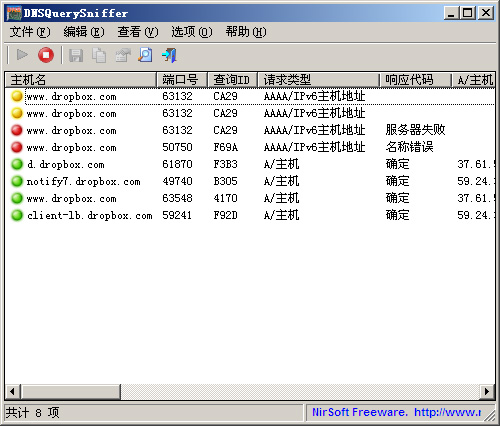This screenshot has width=500, height=426.
Task: Click the Find magnifier toolbar icon
Action: [145, 55]
